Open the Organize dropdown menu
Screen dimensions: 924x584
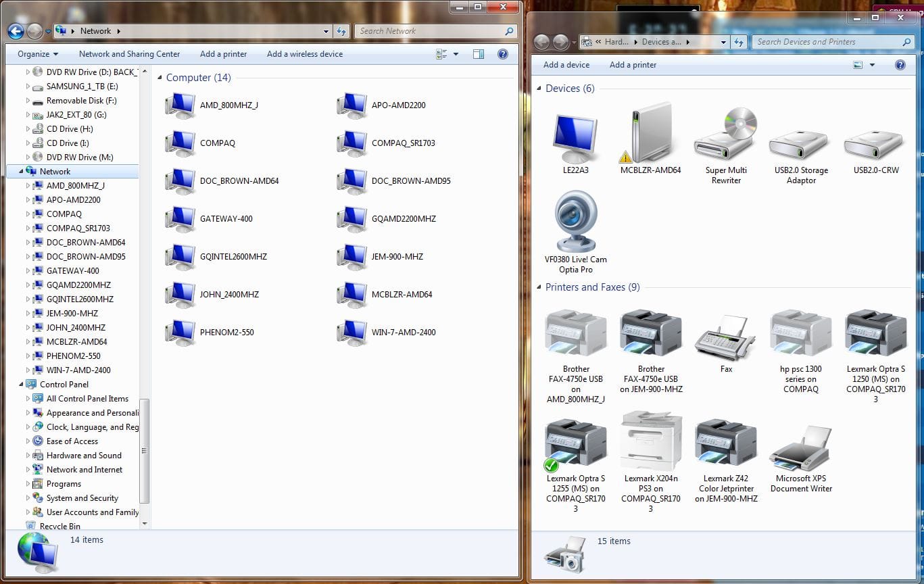tap(38, 54)
